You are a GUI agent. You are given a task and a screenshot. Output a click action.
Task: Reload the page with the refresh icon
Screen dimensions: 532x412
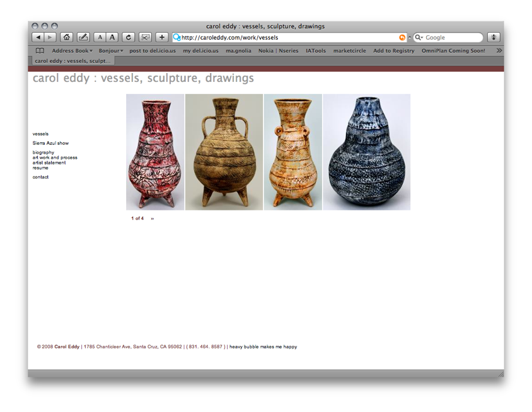click(x=128, y=37)
